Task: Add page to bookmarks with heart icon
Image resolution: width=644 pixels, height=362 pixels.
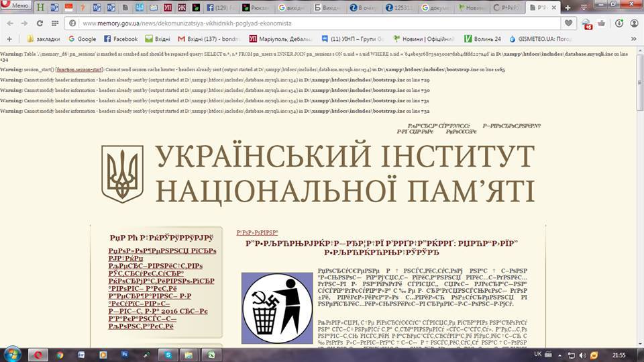Action: [568, 24]
